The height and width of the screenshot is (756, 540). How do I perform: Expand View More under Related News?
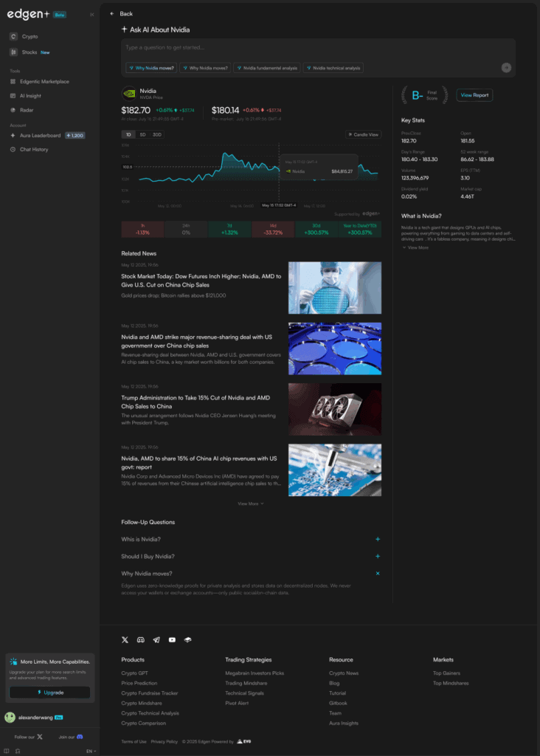coord(251,504)
